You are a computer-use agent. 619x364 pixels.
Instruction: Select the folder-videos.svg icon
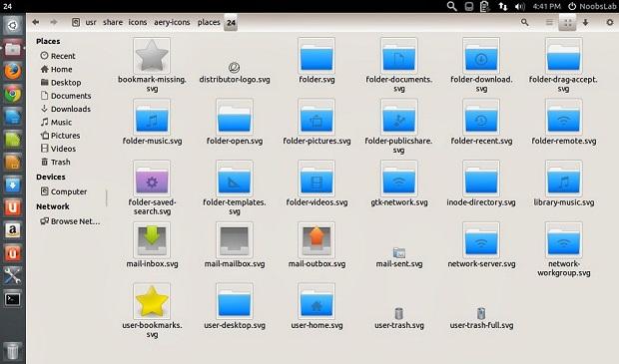316,179
